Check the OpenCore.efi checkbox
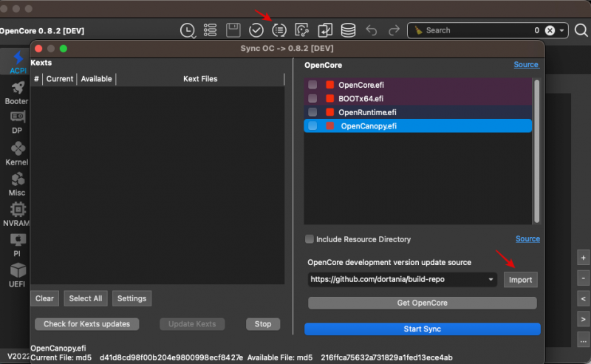Screen dimensions: 591x364 (x=312, y=85)
